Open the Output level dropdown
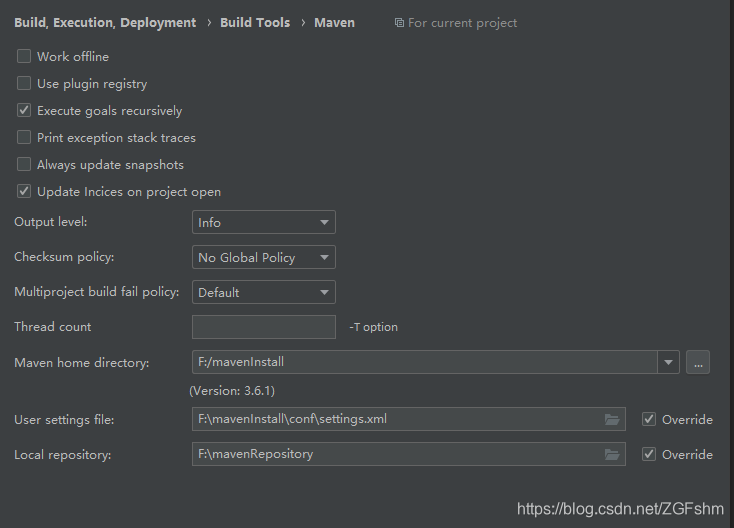Viewport: 734px width, 528px height. [264, 222]
